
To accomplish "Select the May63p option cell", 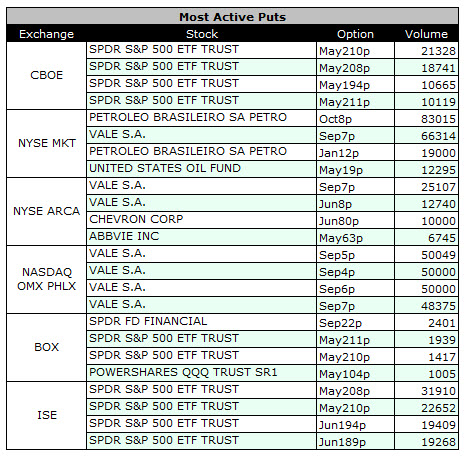I will 355,237.
